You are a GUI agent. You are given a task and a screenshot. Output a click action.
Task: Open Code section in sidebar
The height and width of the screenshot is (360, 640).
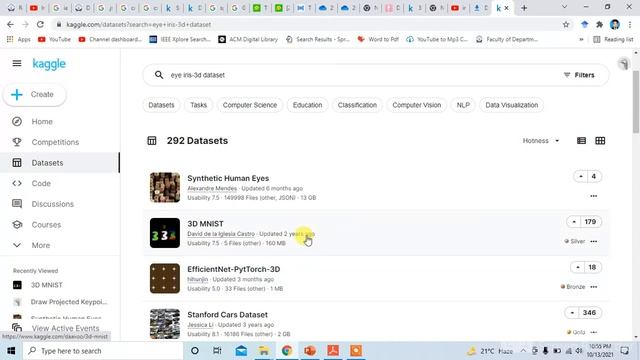point(41,184)
